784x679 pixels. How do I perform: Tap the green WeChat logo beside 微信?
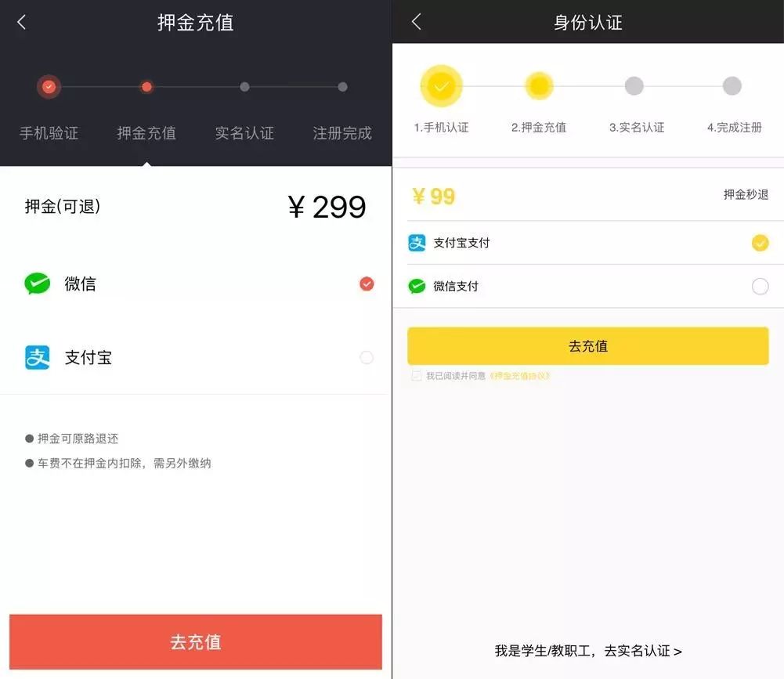(x=38, y=284)
